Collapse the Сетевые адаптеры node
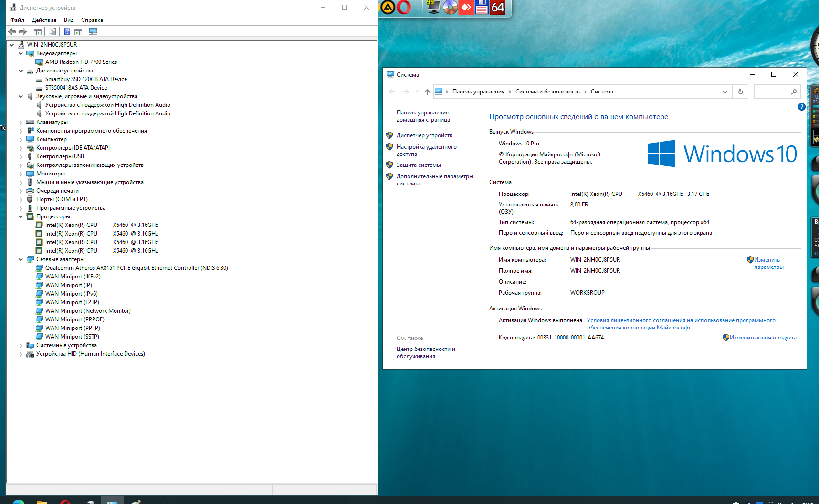Screen dimensions: 819x504 click(21, 259)
